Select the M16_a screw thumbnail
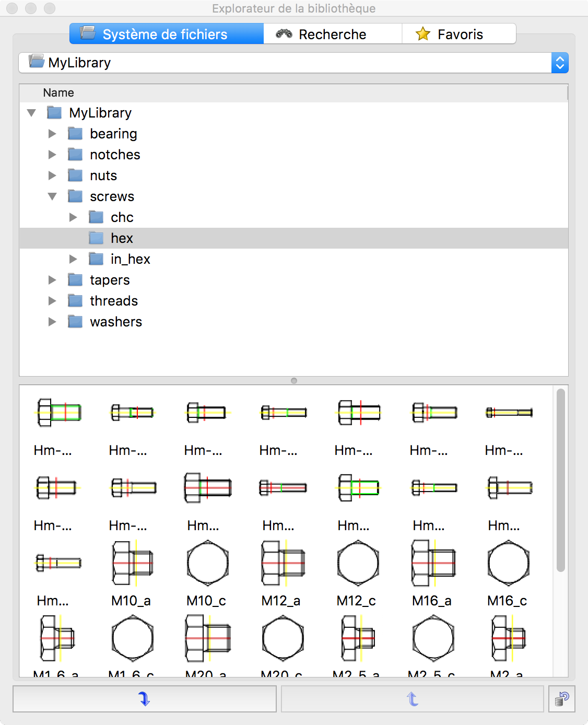 (433, 564)
